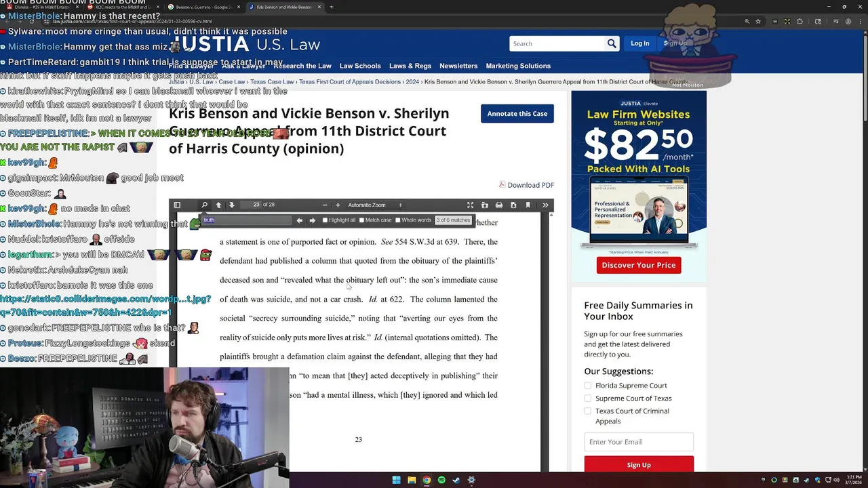Open the Case Law breadcrumb link
868x488 pixels.
point(231,82)
